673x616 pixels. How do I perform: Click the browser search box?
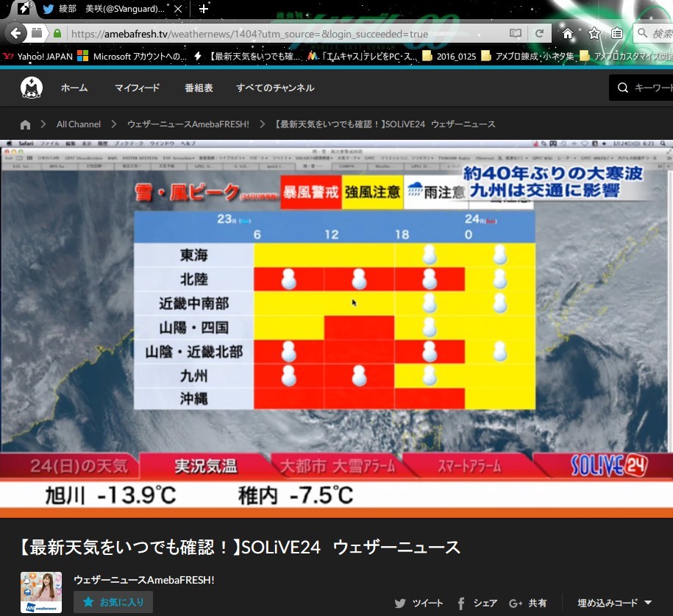click(653, 34)
